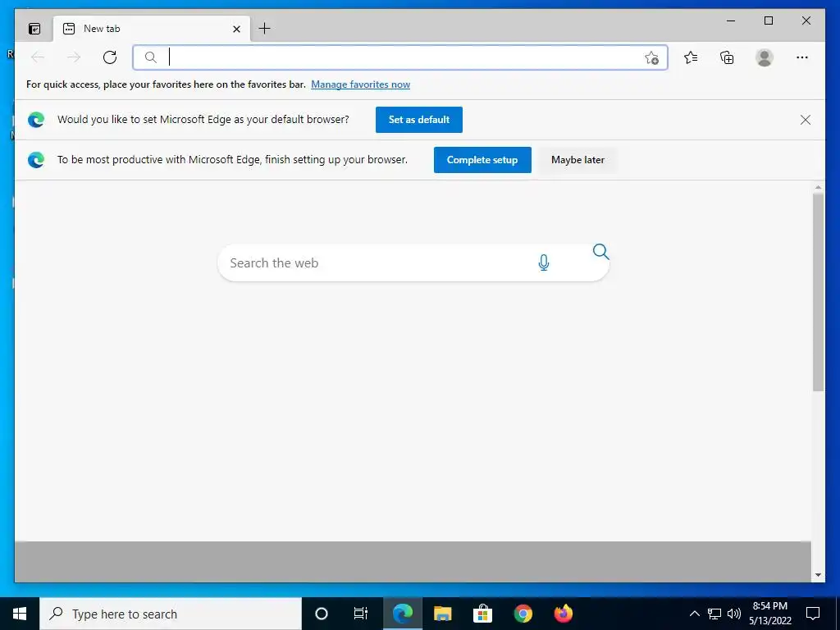Screen dimensions: 840x630
Task: Open the Windows Start menu
Action: click(20, 614)
